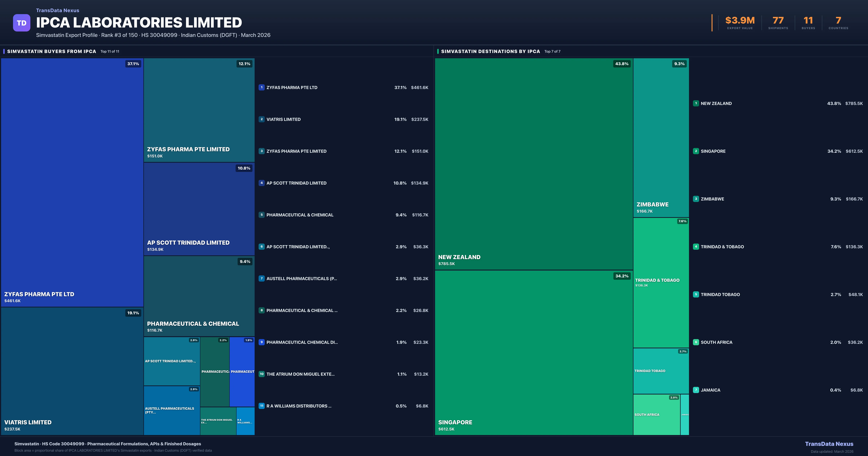Click the SOUTH AFRICA legend entry
Viewport: 868px width, 456px height.
[x=716, y=342]
